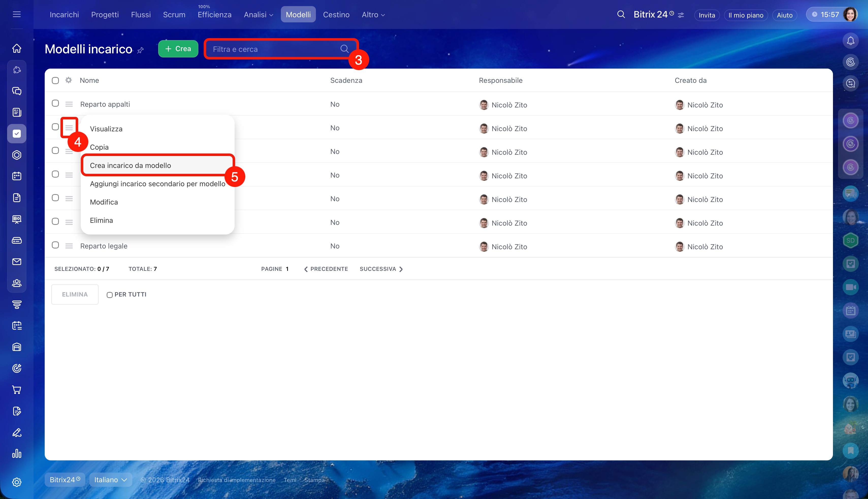Expand the Analisi dropdown menu
Viewport: 868px width, 499px height.
[258, 15]
